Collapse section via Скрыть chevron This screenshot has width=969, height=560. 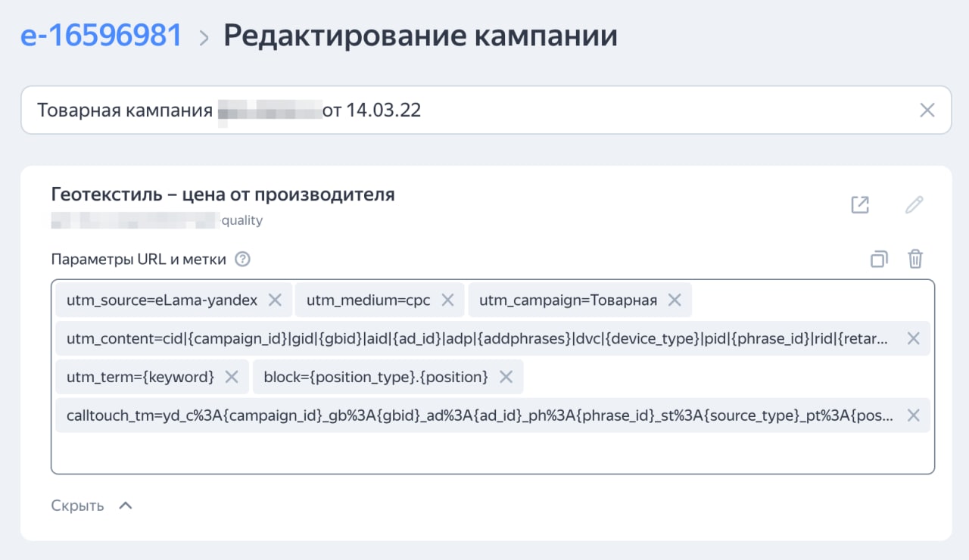(126, 506)
